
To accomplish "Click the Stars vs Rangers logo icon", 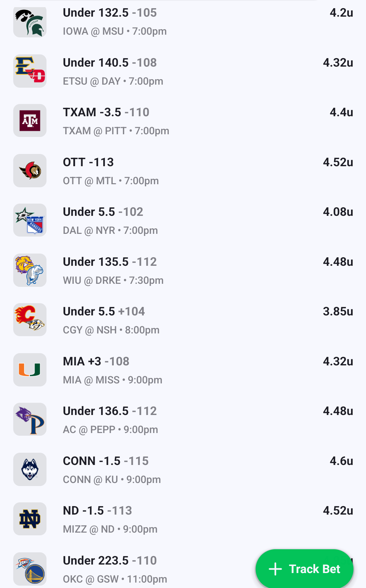I will pyautogui.click(x=30, y=220).
